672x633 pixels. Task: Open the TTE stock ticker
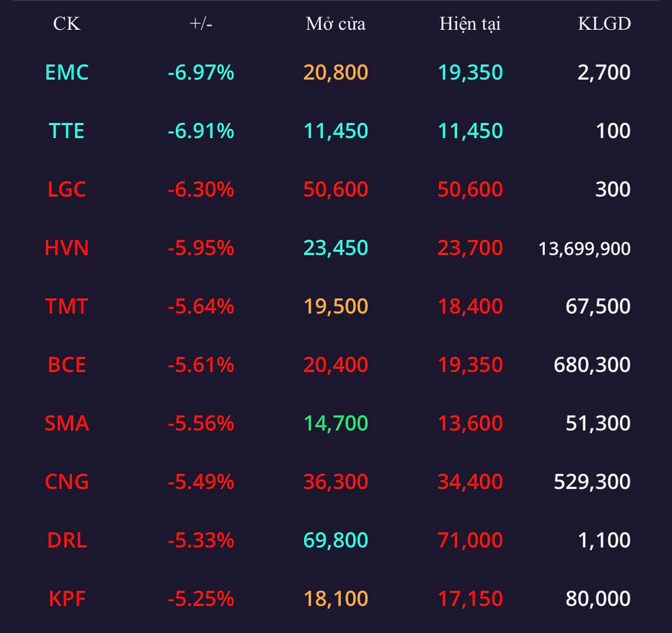[67, 130]
